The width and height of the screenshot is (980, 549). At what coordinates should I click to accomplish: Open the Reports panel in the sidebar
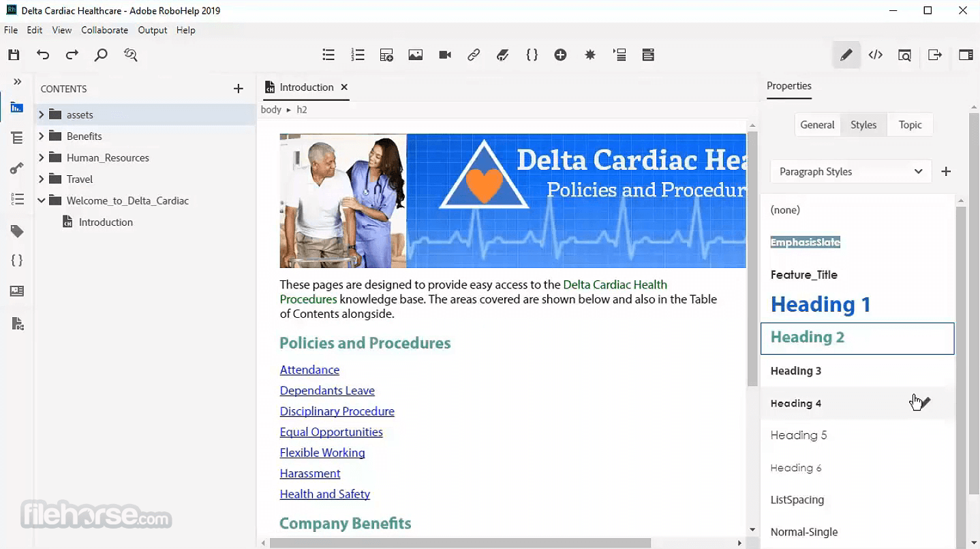pos(17,323)
